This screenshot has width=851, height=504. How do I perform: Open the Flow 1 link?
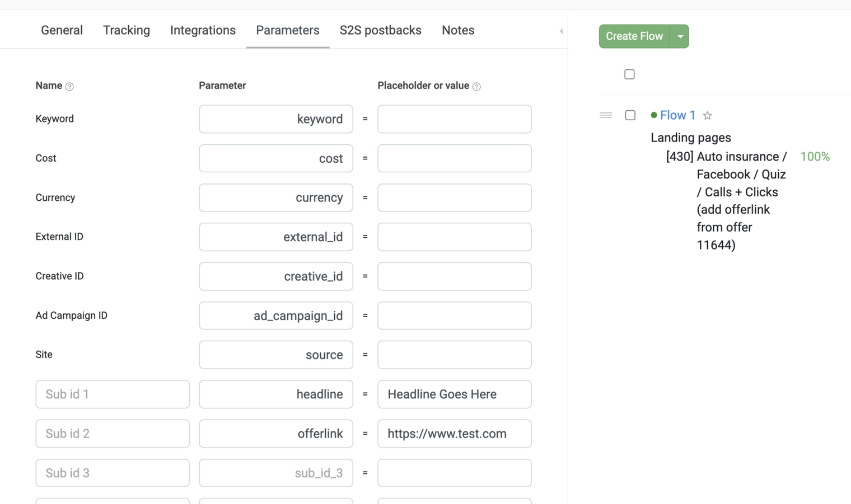(x=677, y=115)
